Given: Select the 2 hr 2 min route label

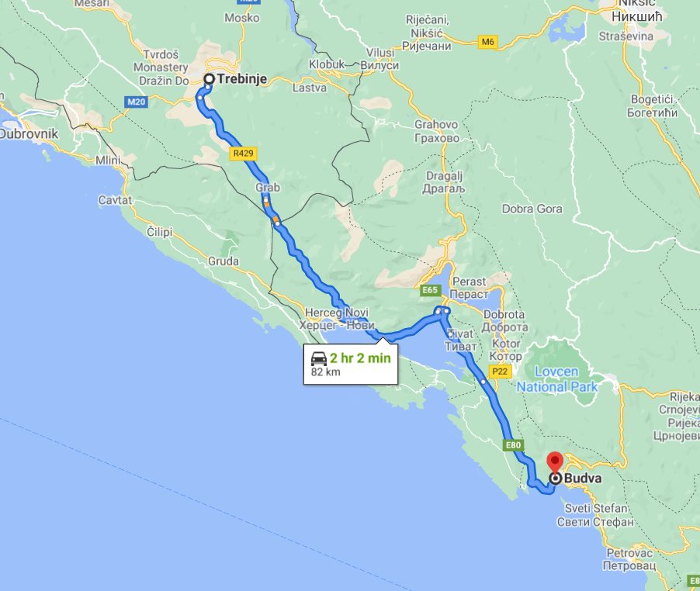Looking at the screenshot, I should point(360,358).
